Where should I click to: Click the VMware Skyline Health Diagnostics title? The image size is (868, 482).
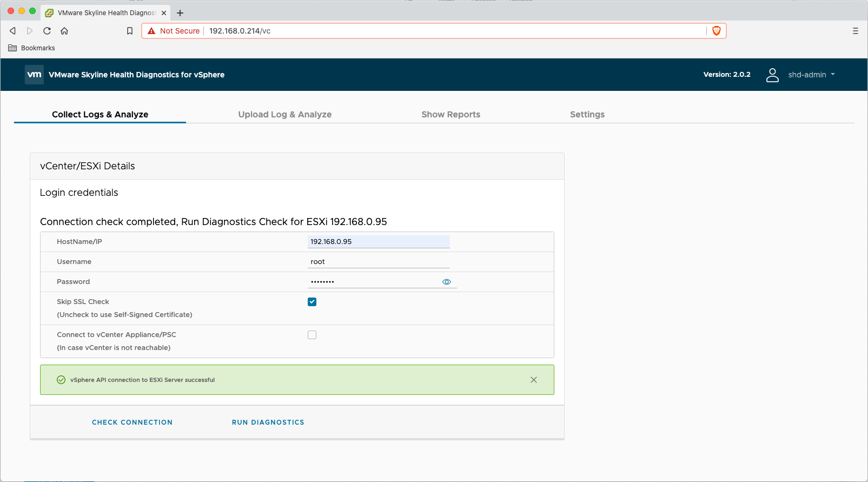point(136,75)
